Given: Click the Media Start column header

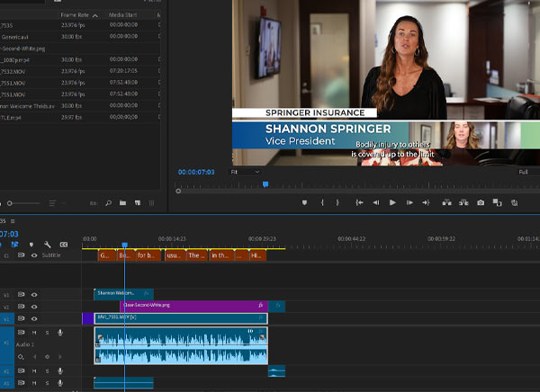Looking at the screenshot, I should click(122, 14).
